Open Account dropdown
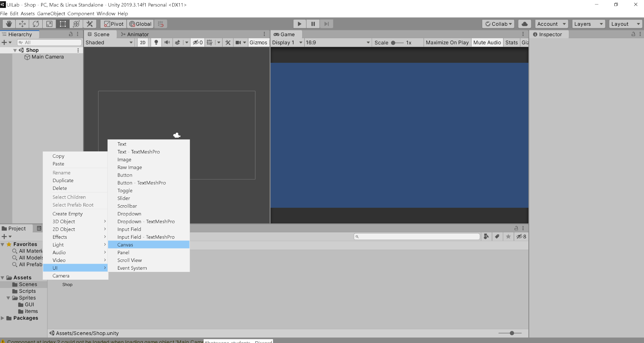 coord(551,24)
